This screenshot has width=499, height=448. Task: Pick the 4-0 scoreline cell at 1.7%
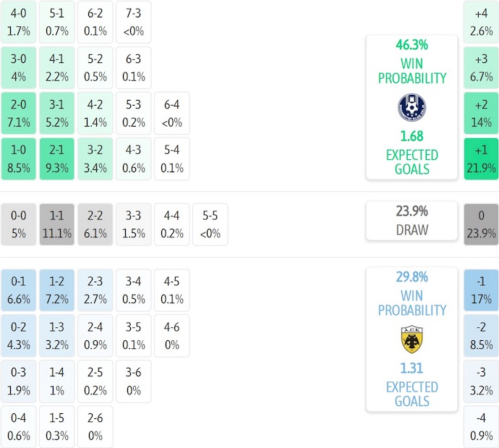[x=20, y=22]
